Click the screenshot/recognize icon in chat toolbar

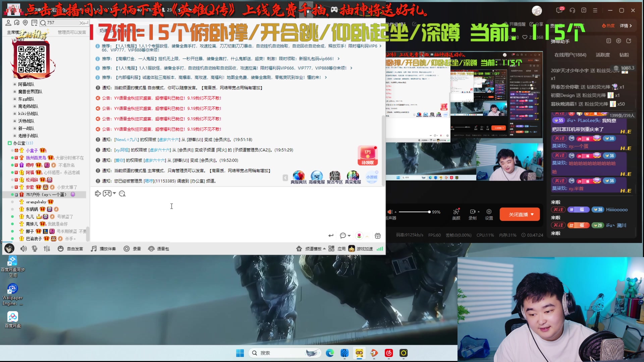point(122,193)
